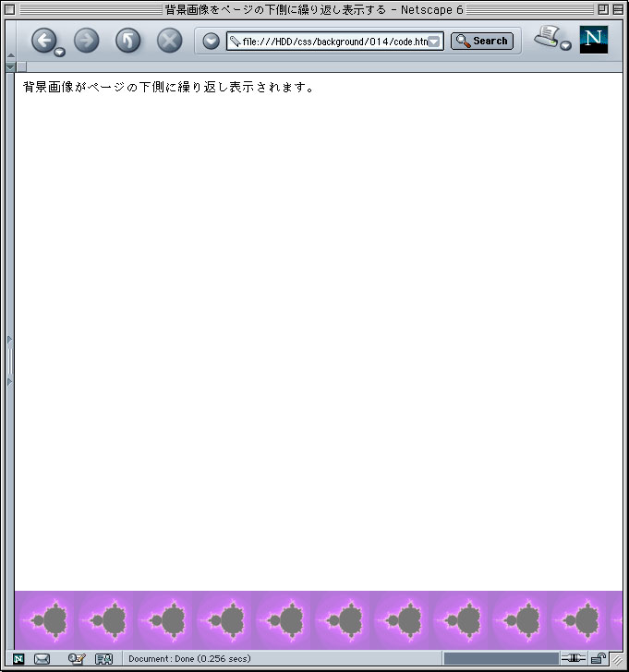Open Mail from status bar envelope icon
The width and height of the screenshot is (629, 672).
point(42,659)
